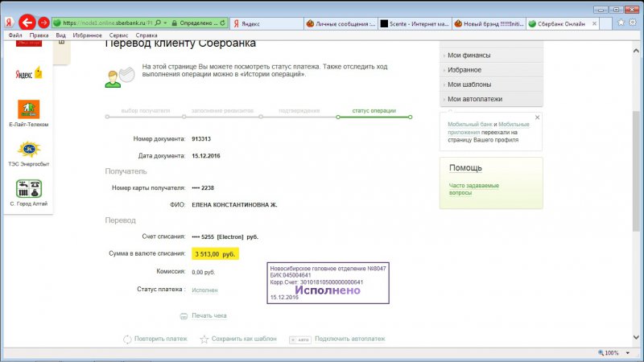Open the С. Город Алтай payment icon
Viewport: 644px width, 362px height.
pos(29,189)
